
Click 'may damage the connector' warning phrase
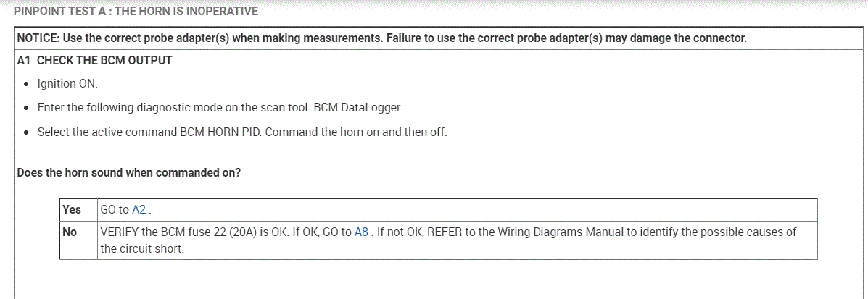coord(674,38)
